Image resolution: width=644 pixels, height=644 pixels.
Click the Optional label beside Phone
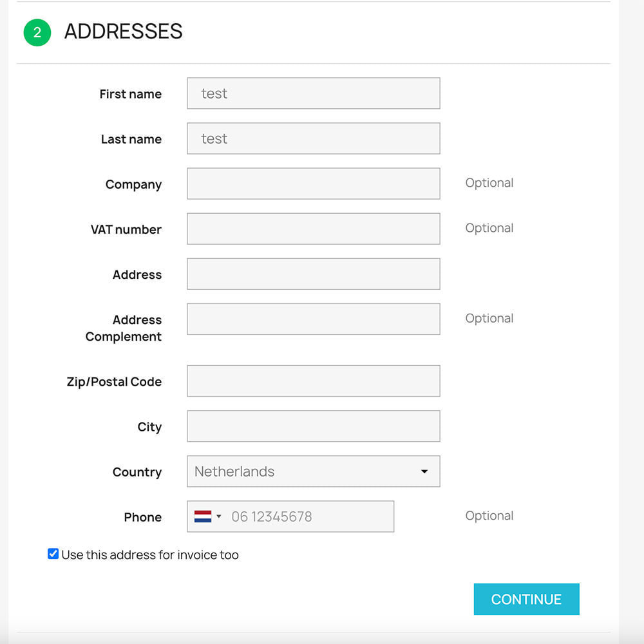pyautogui.click(x=489, y=515)
